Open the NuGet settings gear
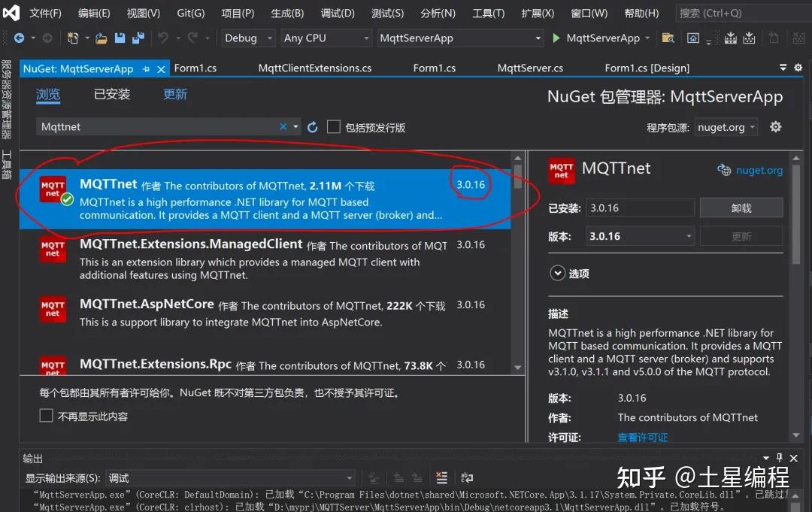 coord(775,126)
